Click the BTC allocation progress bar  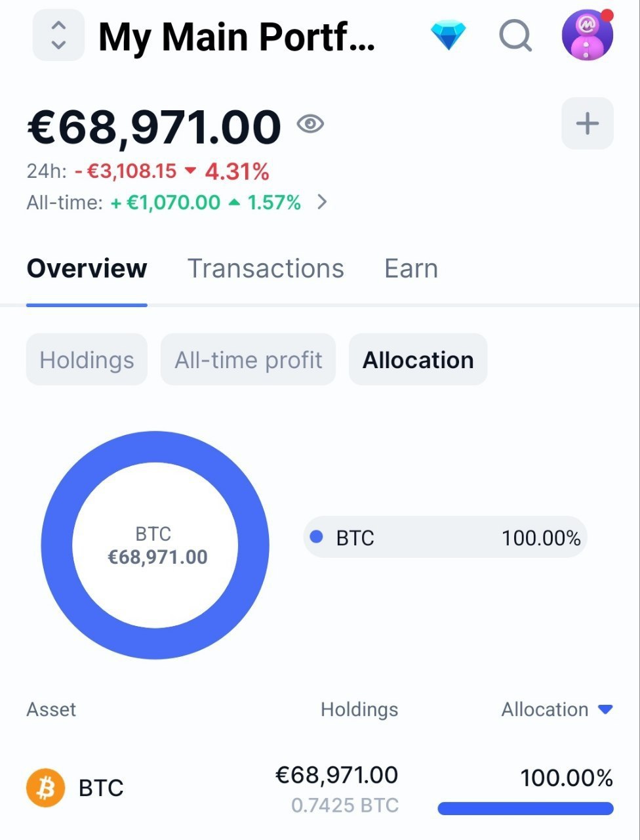pyautogui.click(x=525, y=808)
